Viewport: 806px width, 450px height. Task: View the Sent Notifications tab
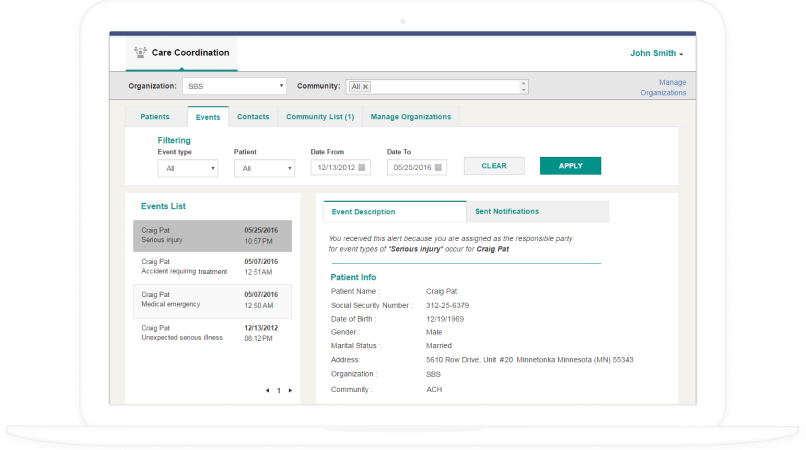tap(507, 211)
